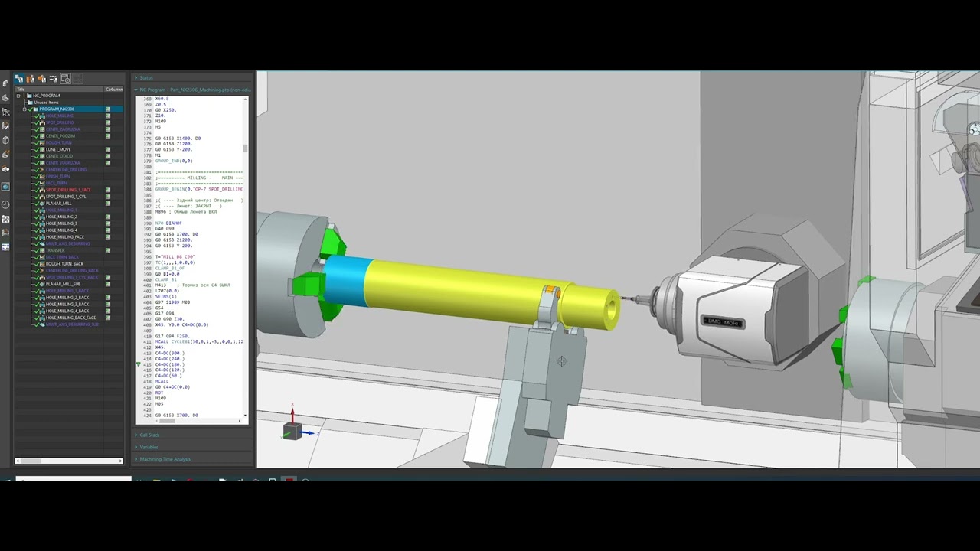This screenshot has height=551, width=980.
Task: Select the HOLE_MILLING_BACK_FACE operation
Action: (71, 318)
